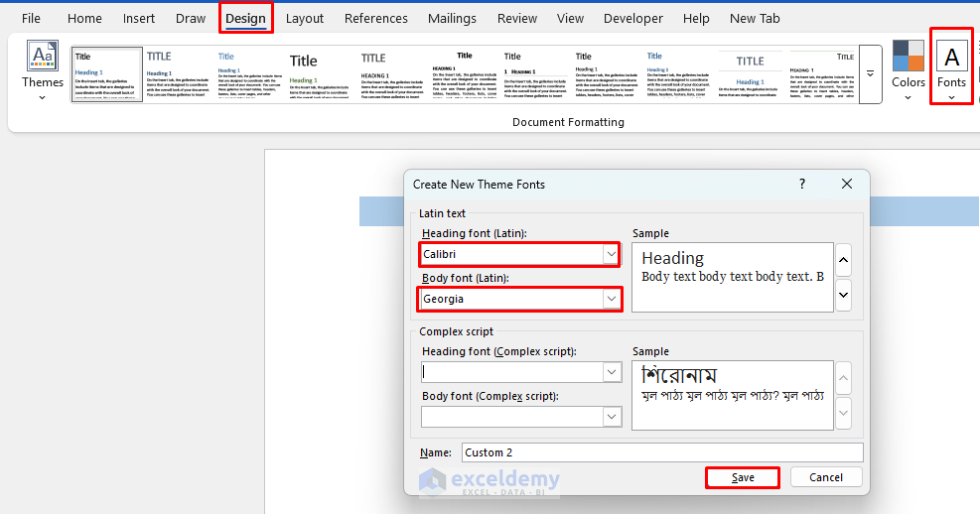Image resolution: width=980 pixels, height=514 pixels.
Task: Open the Developer tab
Action: tap(633, 19)
